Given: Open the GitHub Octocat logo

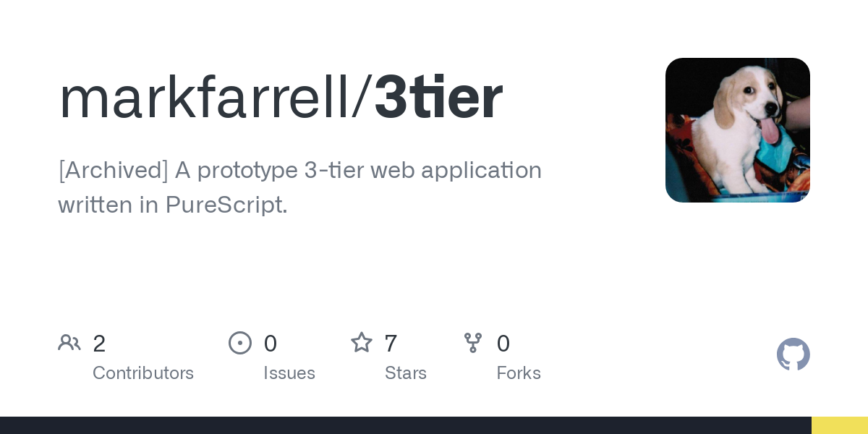Looking at the screenshot, I should tap(793, 354).
